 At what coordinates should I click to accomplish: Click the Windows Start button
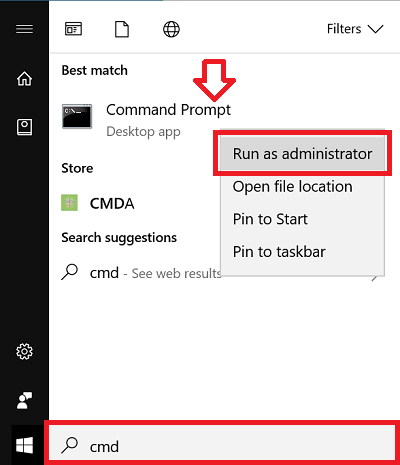pyautogui.click(x=24, y=445)
